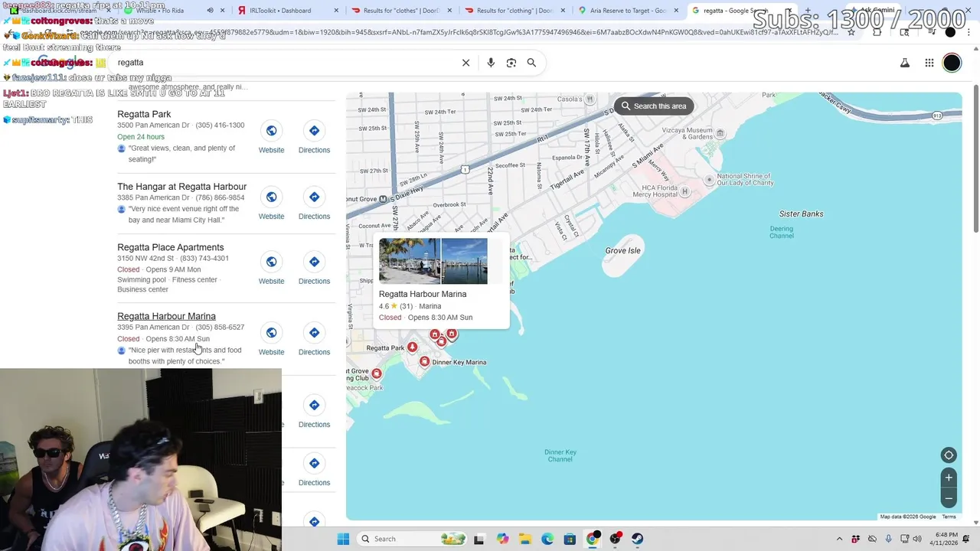Screen dimensions: 980x551
Task: Open Steam from the taskbar
Action: point(637,539)
